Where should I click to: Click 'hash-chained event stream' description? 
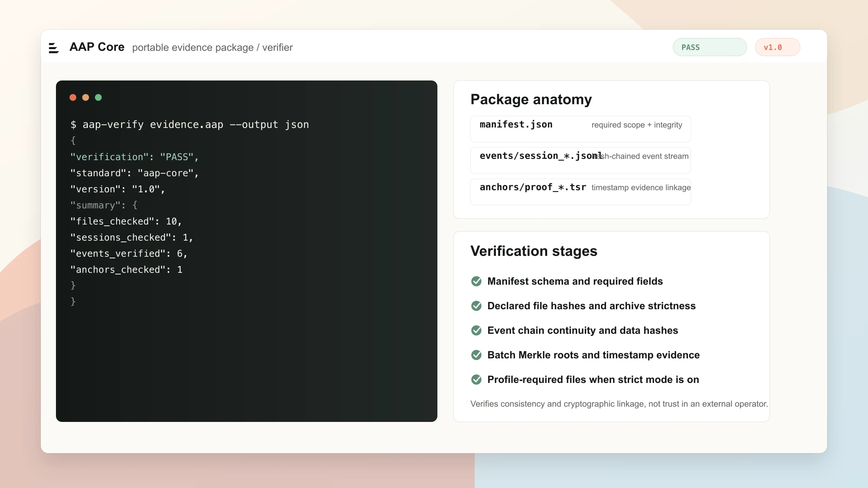pyautogui.click(x=640, y=156)
